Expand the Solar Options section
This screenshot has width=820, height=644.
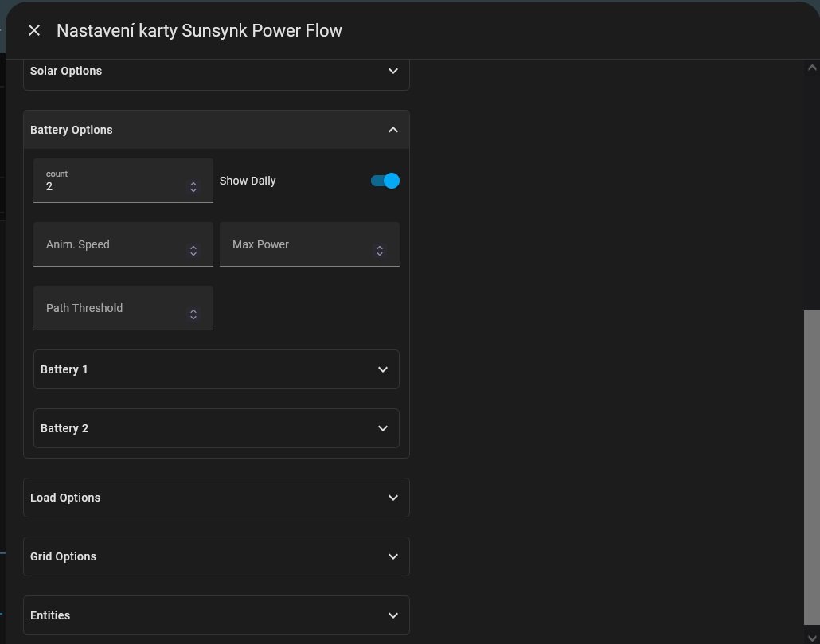point(216,72)
